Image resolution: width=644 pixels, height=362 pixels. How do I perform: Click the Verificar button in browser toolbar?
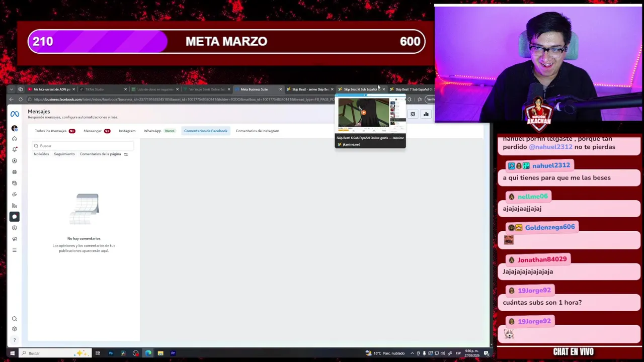pos(431,99)
